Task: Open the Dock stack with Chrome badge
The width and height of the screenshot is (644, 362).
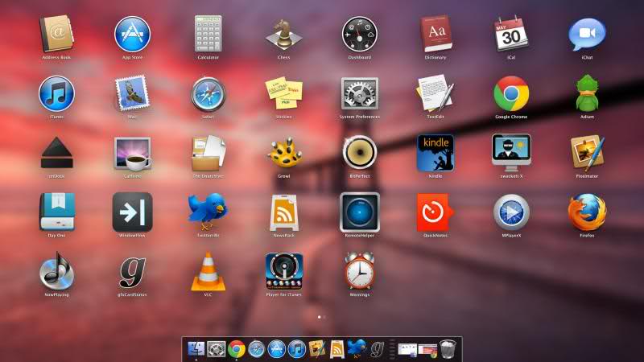Action: [x=427, y=350]
